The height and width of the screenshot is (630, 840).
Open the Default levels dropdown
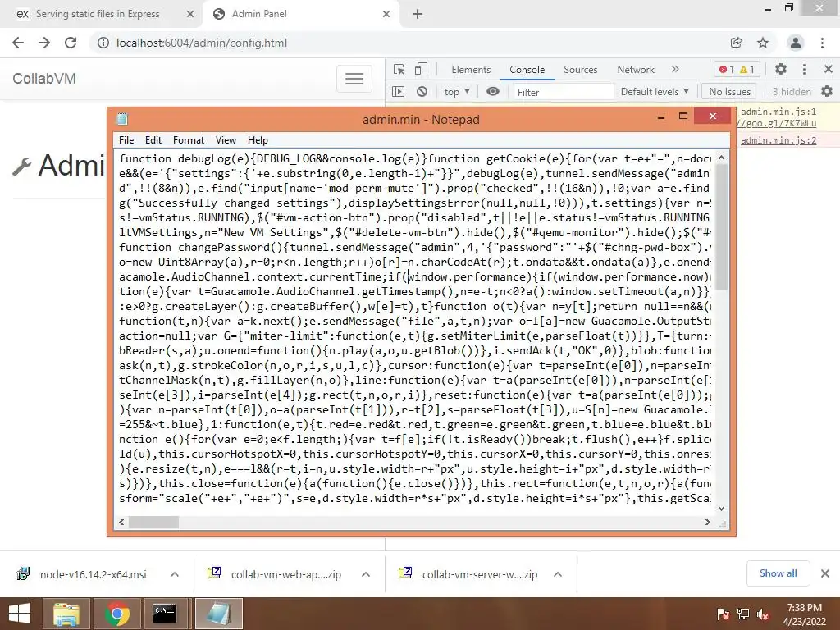pyautogui.click(x=654, y=92)
